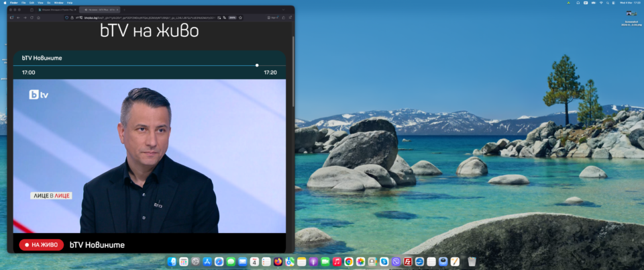Open the Apple menu

[5, 3]
